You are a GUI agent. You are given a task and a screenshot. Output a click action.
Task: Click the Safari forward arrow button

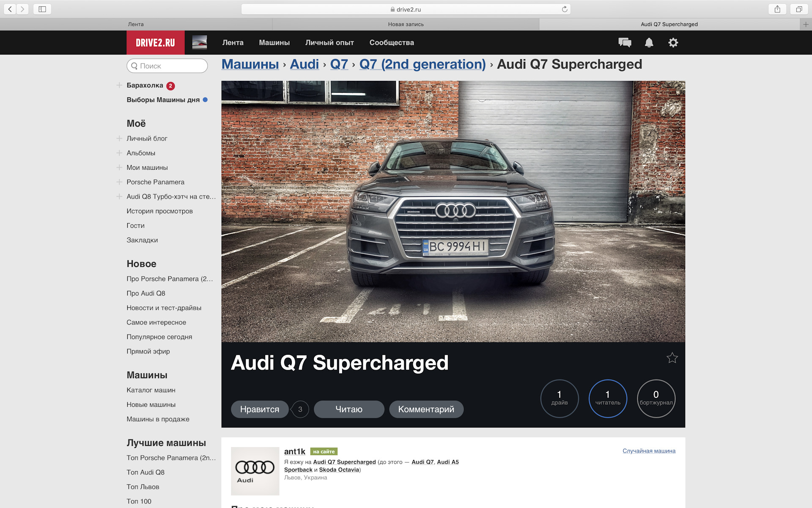22,9
